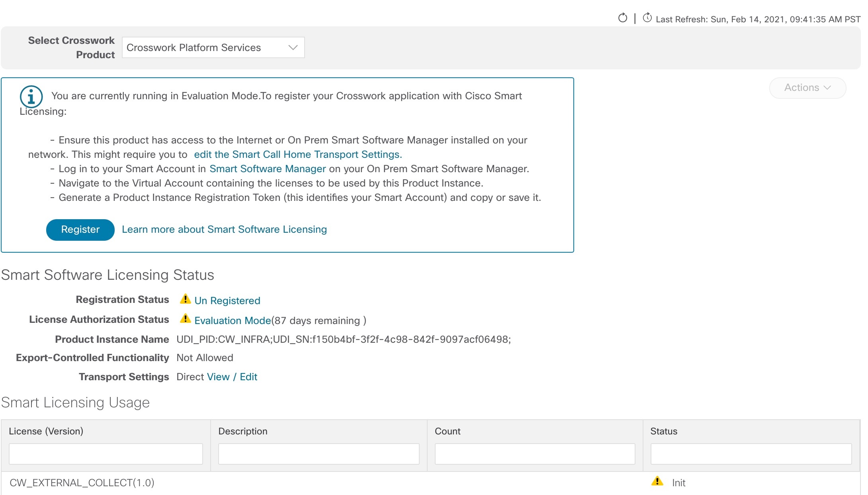Click warning icon beside Evaluation Mode
This screenshot has height=495, width=868.
[x=185, y=319]
